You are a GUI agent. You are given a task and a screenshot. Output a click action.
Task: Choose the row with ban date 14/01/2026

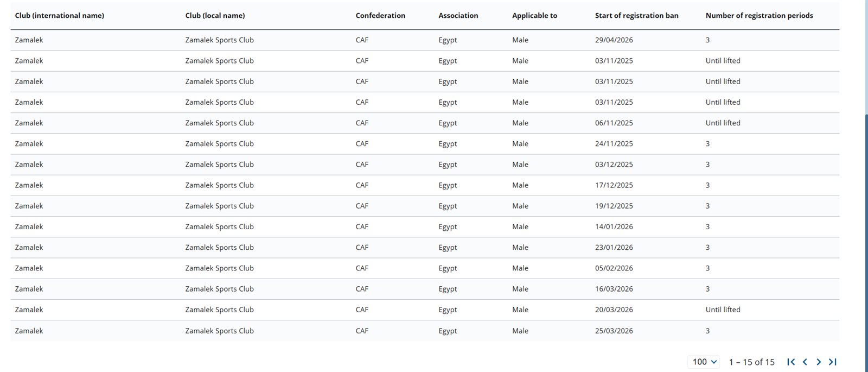point(614,227)
